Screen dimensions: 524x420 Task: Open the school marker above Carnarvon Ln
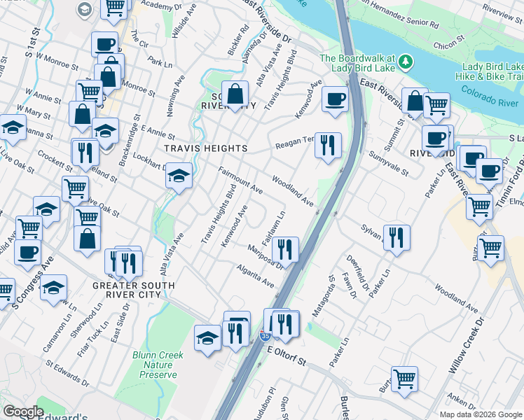(53, 288)
